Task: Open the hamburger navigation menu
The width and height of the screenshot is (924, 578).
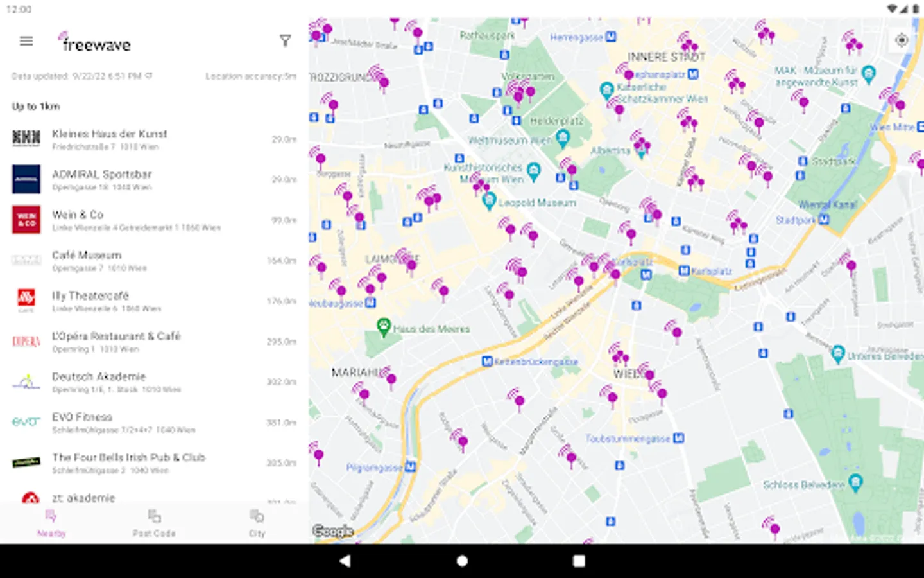Action: point(26,41)
